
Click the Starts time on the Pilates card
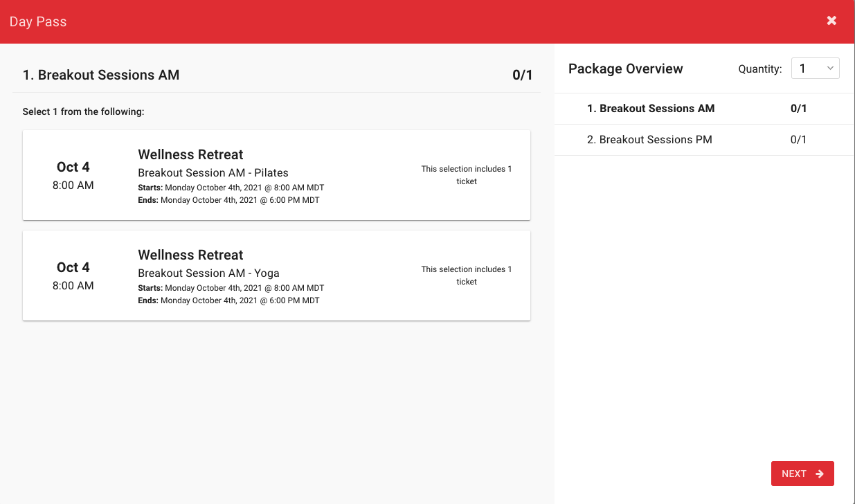(231, 188)
